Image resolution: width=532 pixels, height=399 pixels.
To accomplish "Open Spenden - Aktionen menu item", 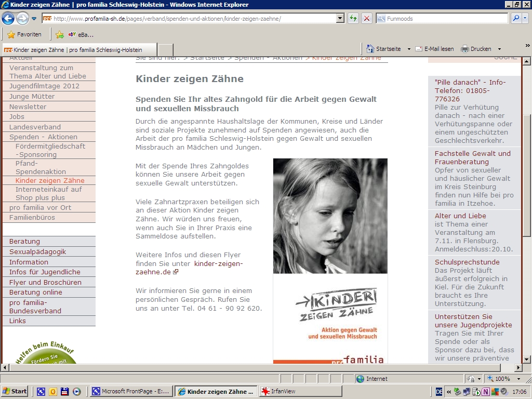I will (44, 137).
